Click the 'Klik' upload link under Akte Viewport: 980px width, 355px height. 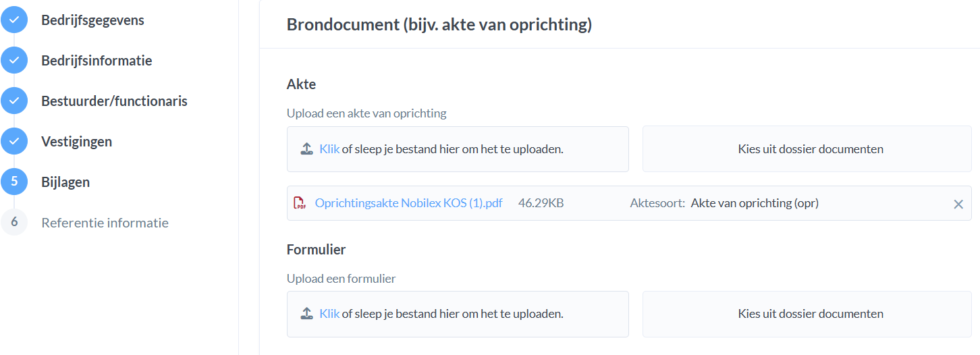329,149
